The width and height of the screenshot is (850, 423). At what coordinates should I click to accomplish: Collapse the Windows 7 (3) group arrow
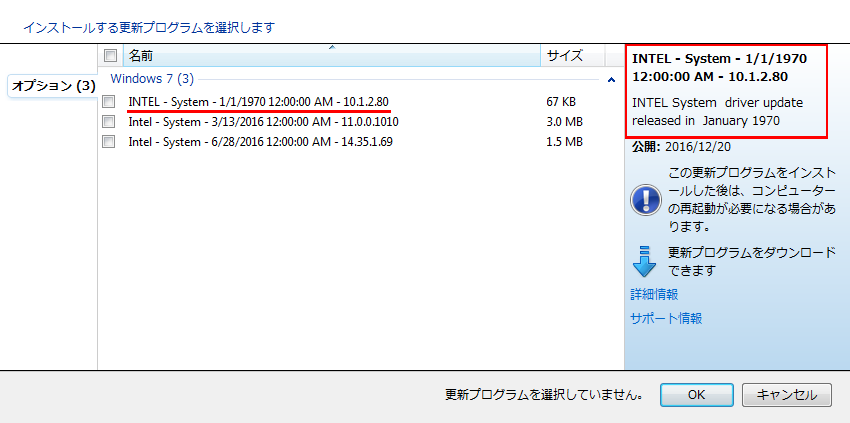tap(611, 80)
